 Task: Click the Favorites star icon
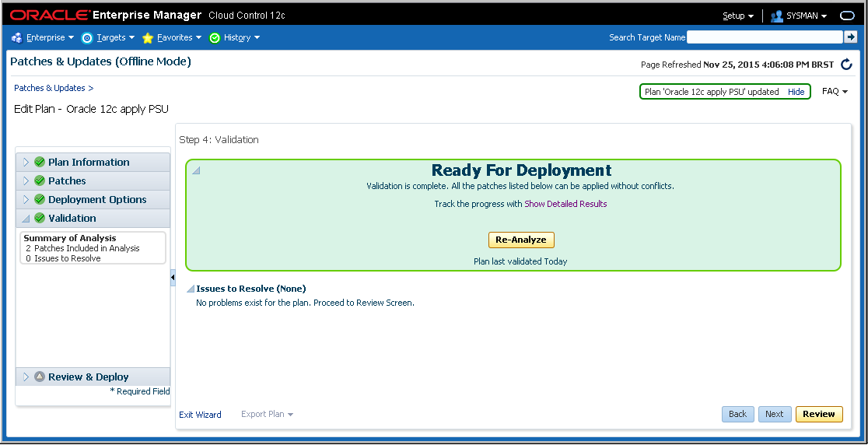point(148,37)
